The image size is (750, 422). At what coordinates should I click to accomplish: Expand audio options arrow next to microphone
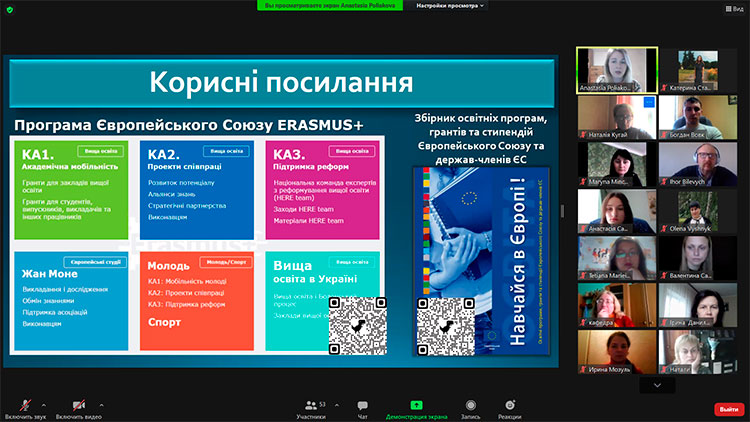[44, 405]
